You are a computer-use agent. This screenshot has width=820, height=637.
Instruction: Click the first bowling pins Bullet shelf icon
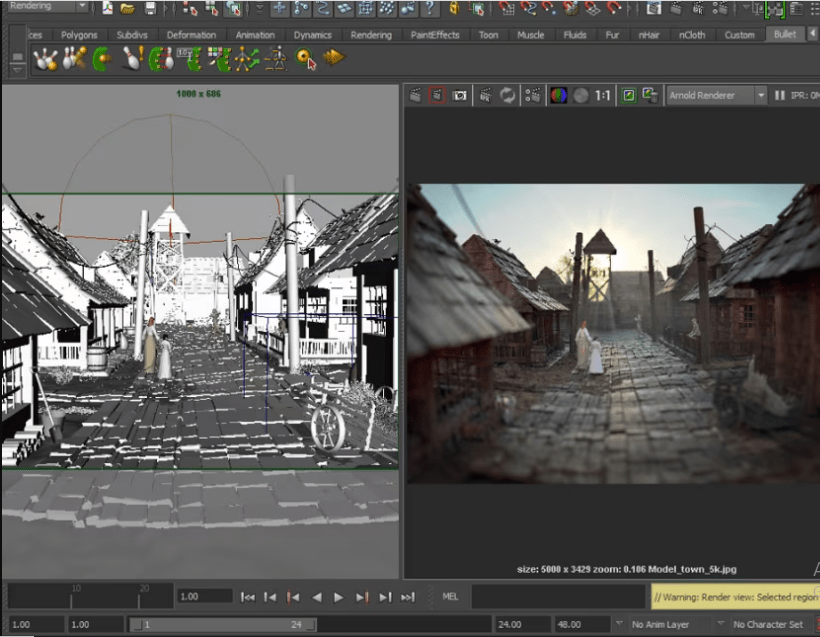click(x=45, y=59)
